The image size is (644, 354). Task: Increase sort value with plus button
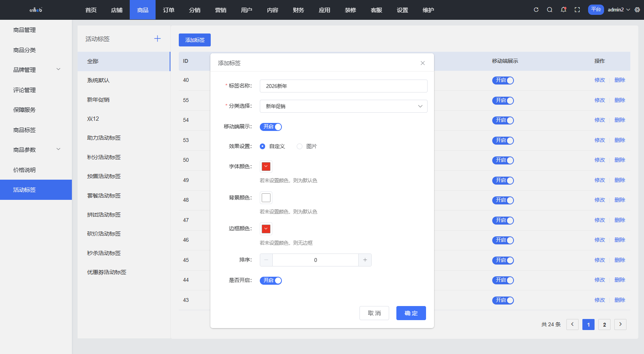(365, 260)
